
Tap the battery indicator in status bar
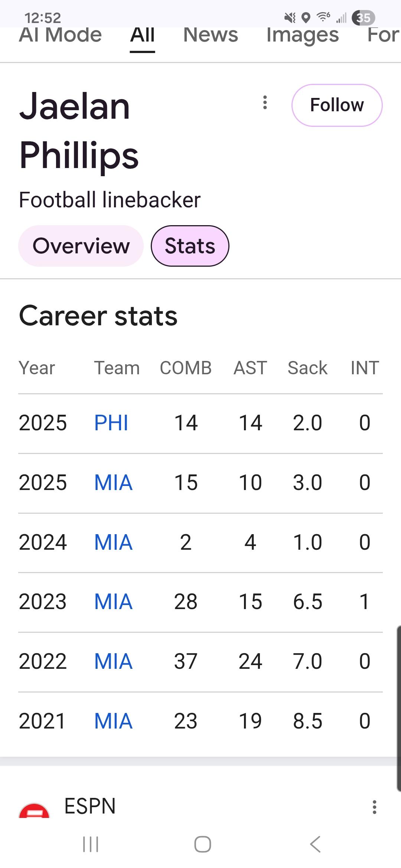click(x=363, y=17)
